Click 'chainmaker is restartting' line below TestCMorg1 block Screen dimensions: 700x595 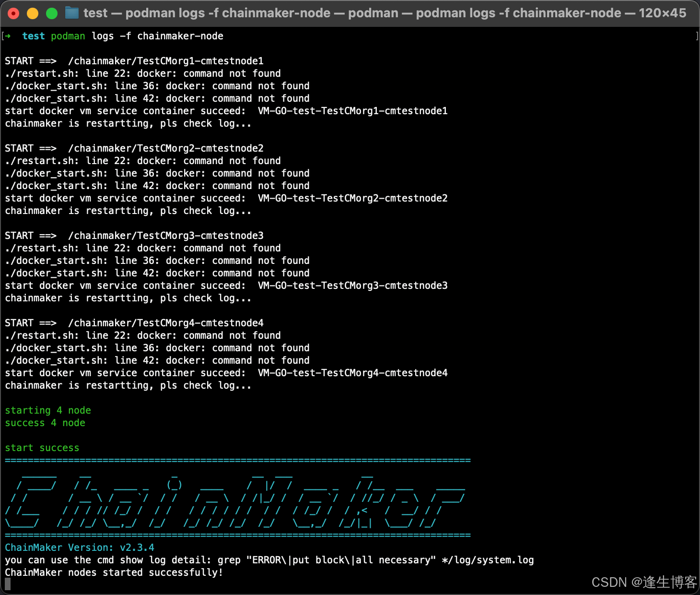point(128,123)
